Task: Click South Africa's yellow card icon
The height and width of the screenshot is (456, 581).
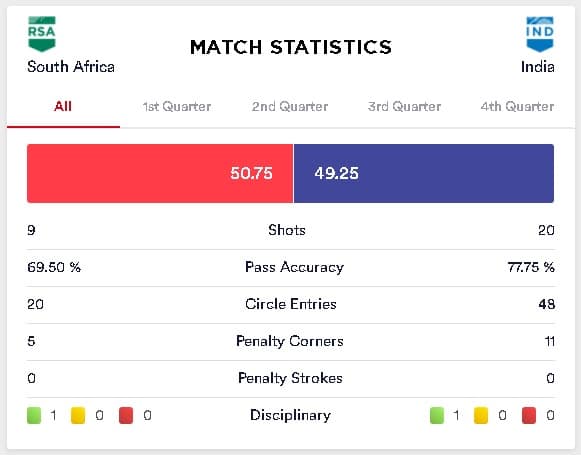Action: point(78,415)
